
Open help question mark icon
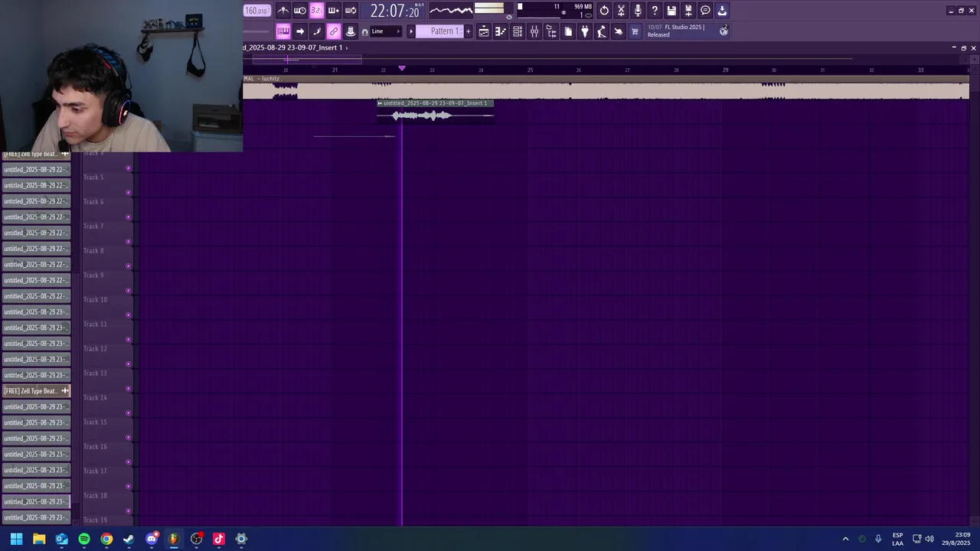[x=655, y=11]
